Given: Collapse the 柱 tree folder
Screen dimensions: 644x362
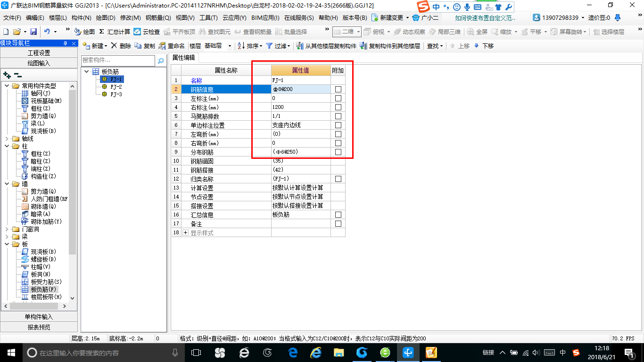Looking at the screenshot, I should (x=7, y=146).
